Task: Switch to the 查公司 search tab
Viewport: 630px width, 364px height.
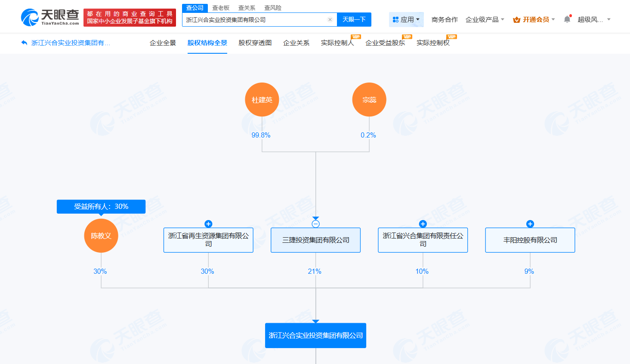Action: coord(195,8)
